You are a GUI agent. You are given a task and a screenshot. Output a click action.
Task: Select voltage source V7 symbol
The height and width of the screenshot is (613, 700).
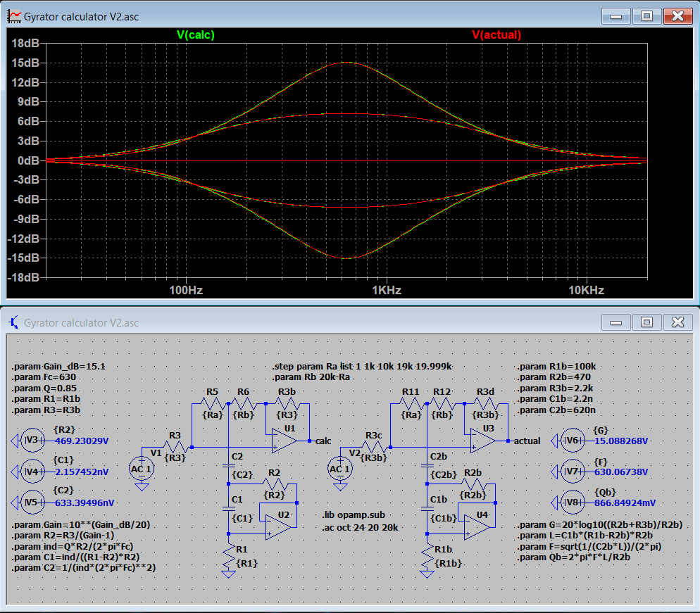[x=573, y=472]
